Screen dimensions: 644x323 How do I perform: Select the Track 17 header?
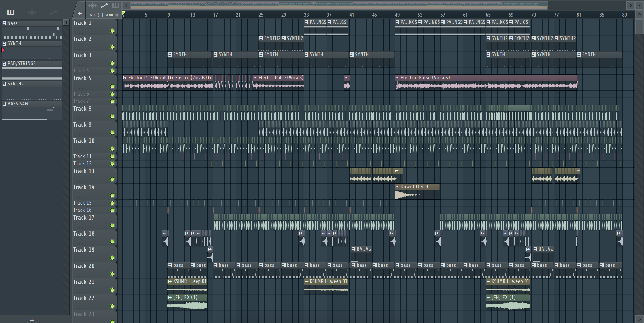pyautogui.click(x=95, y=222)
